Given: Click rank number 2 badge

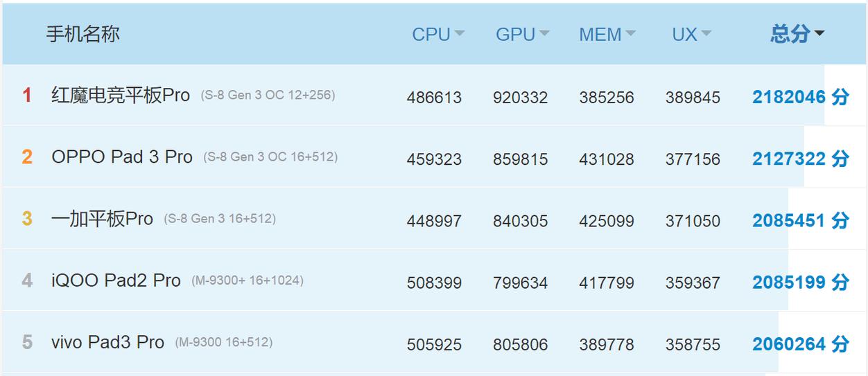Looking at the screenshot, I should tap(27, 157).
